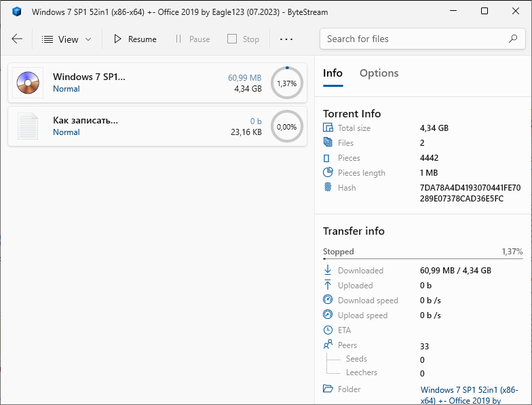Click the Folder icon

tap(328, 388)
